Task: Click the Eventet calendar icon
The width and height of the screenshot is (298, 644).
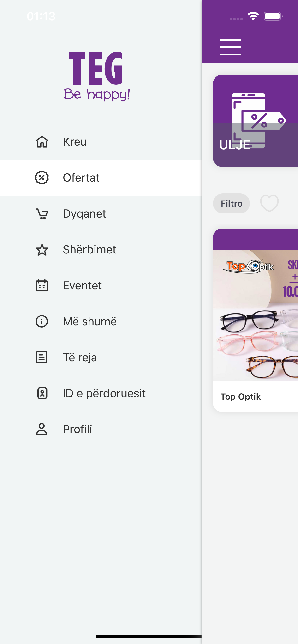Action: pos(42,286)
